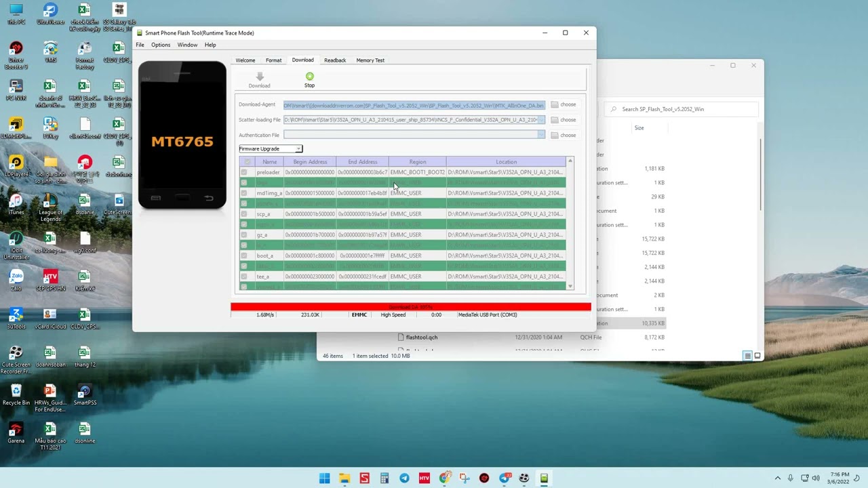Select SmartPSS desktop icon
The width and height of the screenshot is (868, 488).
tap(85, 394)
